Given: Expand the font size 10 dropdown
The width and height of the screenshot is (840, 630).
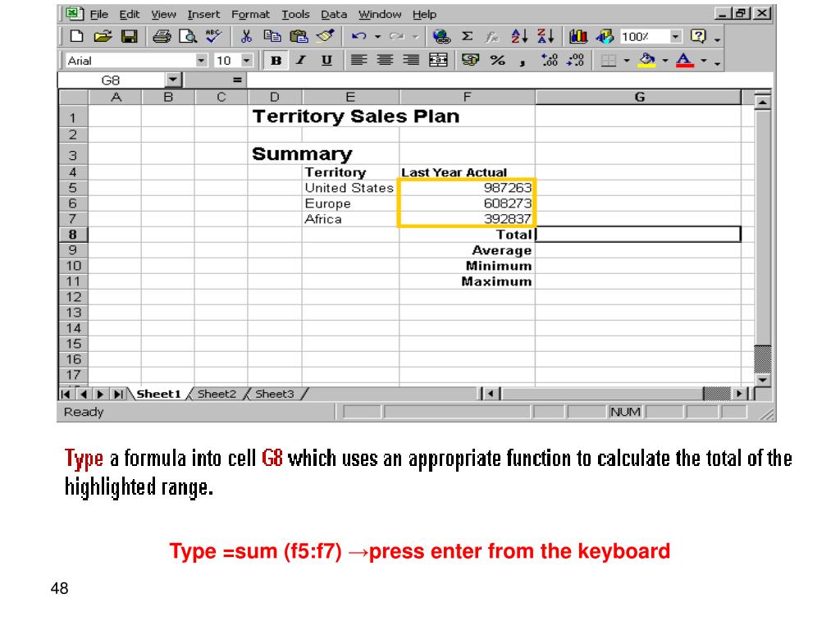Looking at the screenshot, I should 246,61.
